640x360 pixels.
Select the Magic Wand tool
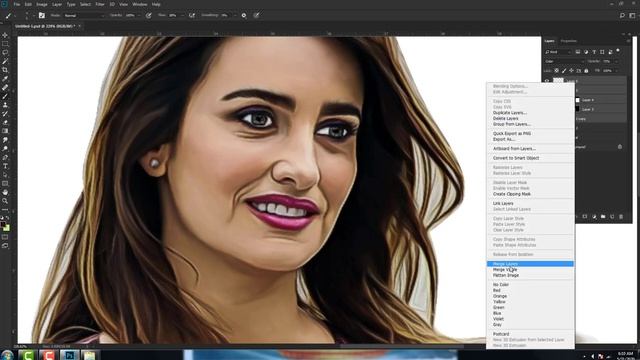point(5,61)
